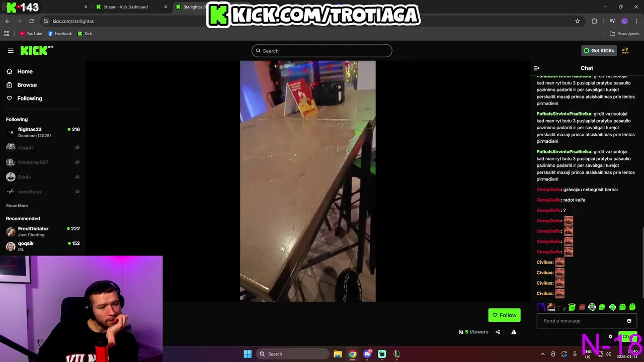Open Windows Start menu
Image resolution: width=644 pixels, height=362 pixels.
[248, 354]
